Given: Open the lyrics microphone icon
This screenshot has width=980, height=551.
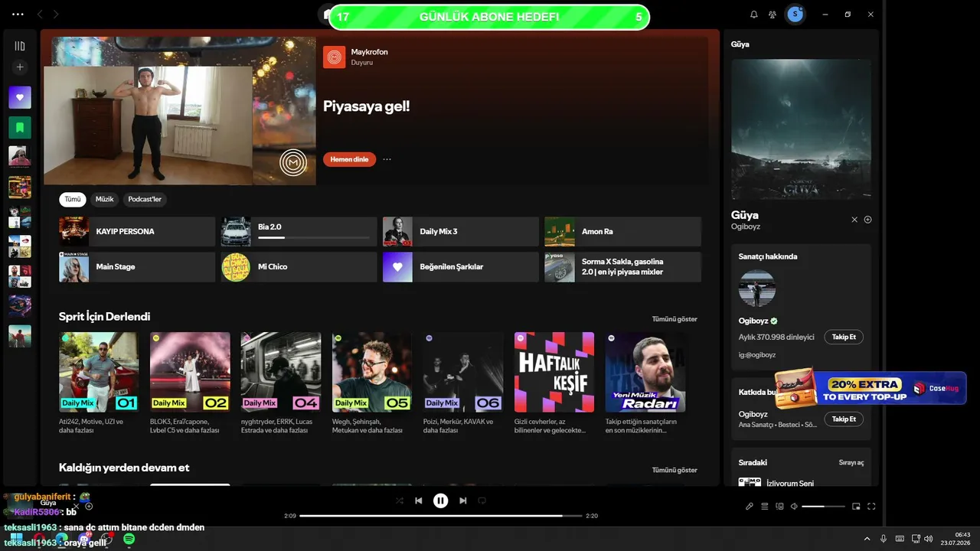Looking at the screenshot, I should tap(750, 506).
